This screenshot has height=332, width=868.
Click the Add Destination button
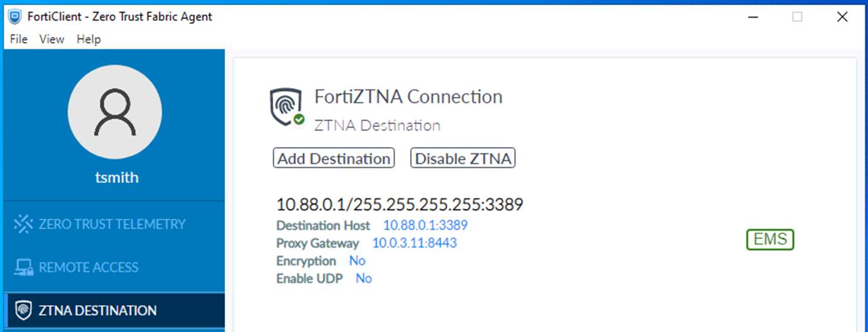(x=334, y=158)
